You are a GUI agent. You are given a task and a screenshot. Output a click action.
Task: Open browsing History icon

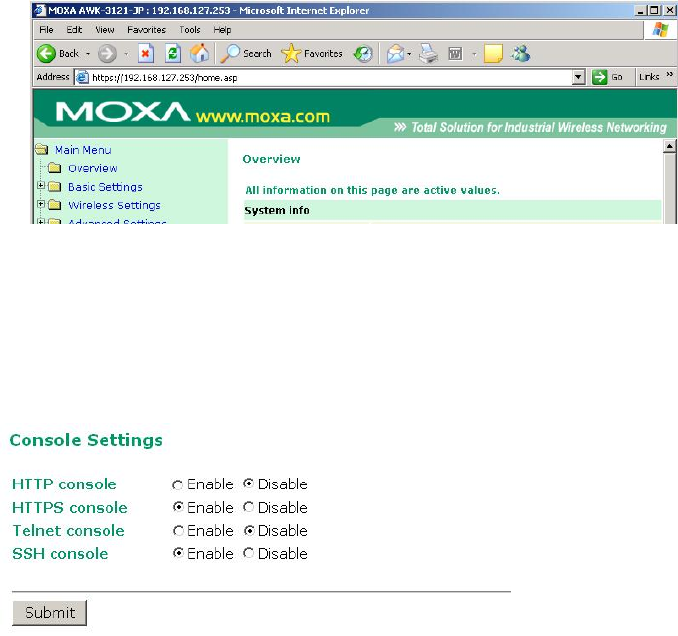click(363, 54)
